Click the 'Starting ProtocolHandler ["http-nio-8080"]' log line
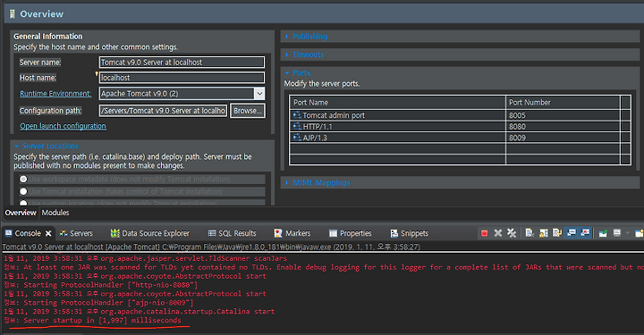 tap(100, 285)
